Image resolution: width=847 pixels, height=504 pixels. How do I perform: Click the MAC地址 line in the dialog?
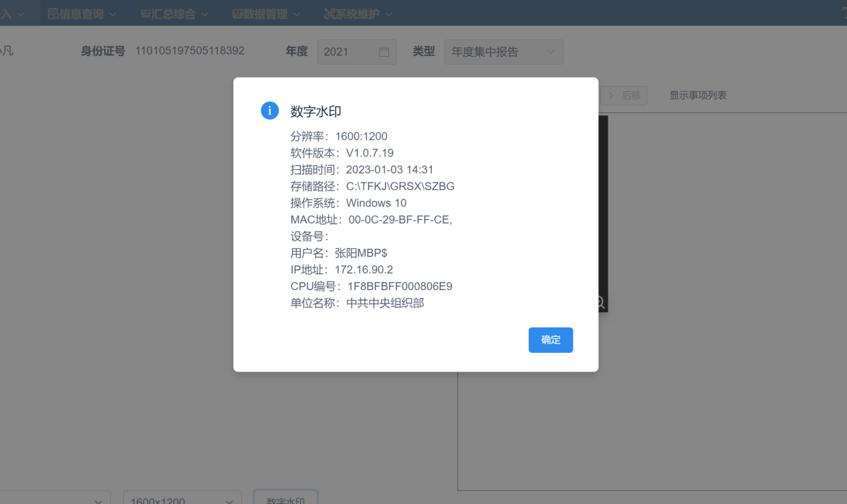(x=372, y=220)
